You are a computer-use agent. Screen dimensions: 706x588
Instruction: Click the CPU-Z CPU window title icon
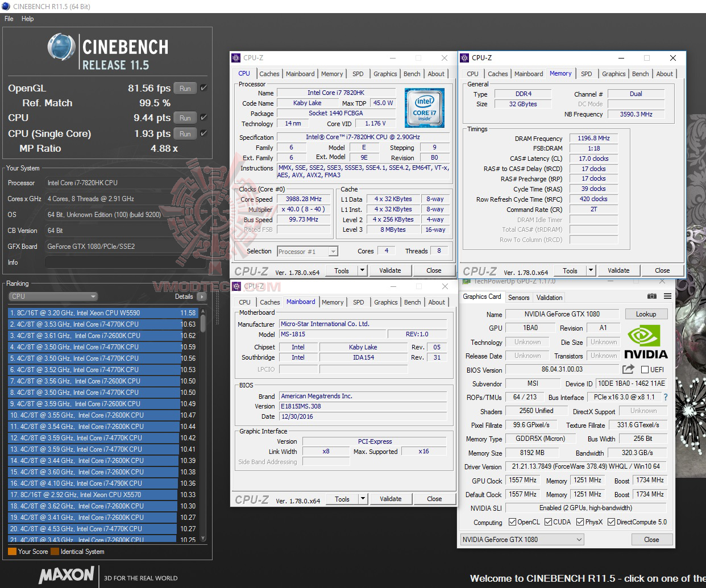point(236,58)
